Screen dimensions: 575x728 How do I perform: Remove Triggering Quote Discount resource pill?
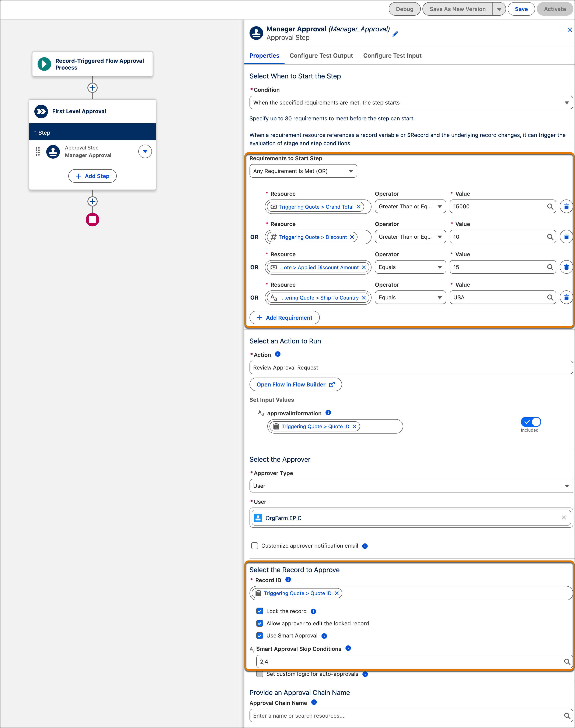(352, 237)
